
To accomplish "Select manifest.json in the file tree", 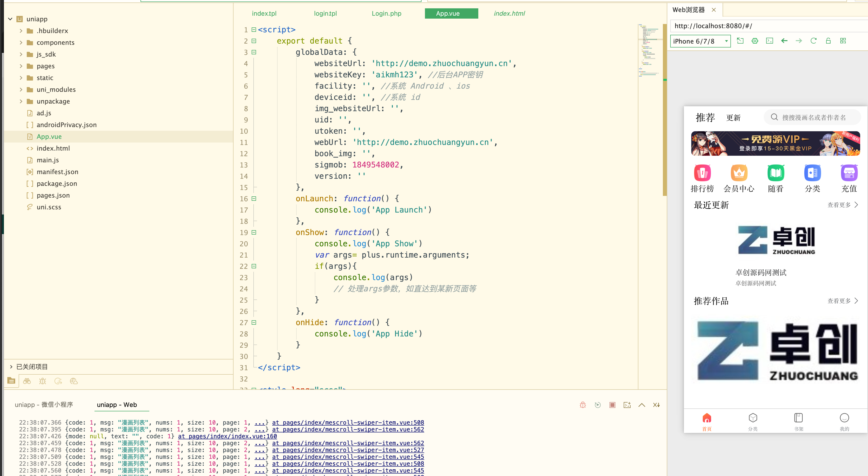I will 57,172.
